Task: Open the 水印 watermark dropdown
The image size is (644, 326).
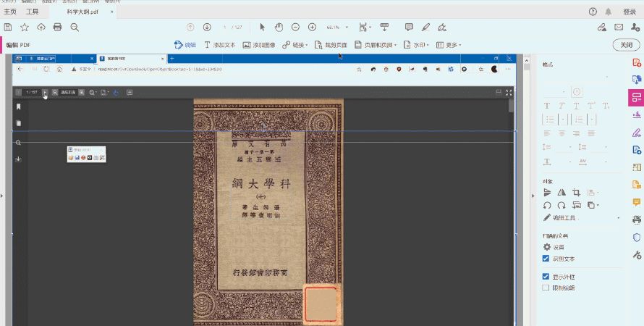Action: click(416, 45)
